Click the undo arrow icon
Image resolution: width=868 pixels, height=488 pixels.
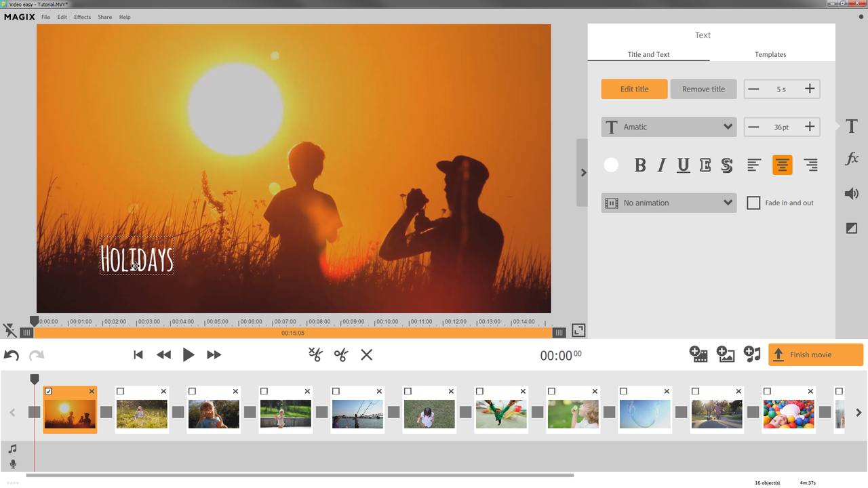12,355
